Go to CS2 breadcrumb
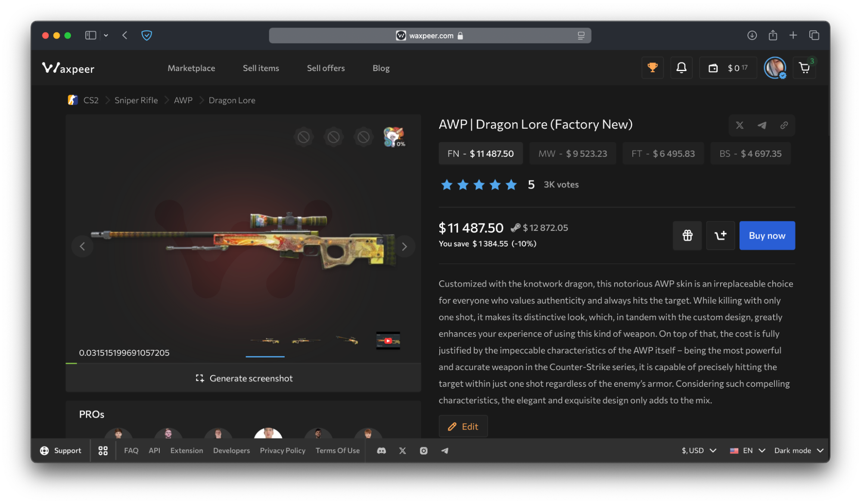The height and width of the screenshot is (504, 861). [91, 100]
